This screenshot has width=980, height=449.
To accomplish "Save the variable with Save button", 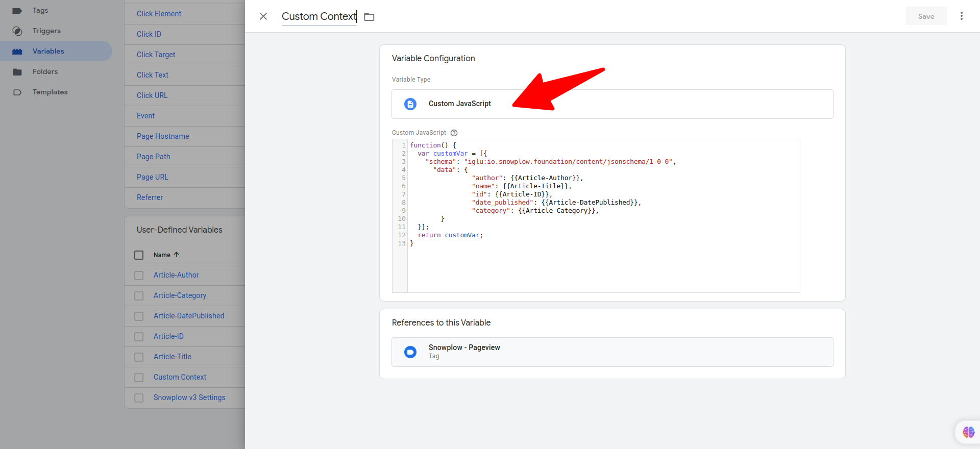I will 926,16.
